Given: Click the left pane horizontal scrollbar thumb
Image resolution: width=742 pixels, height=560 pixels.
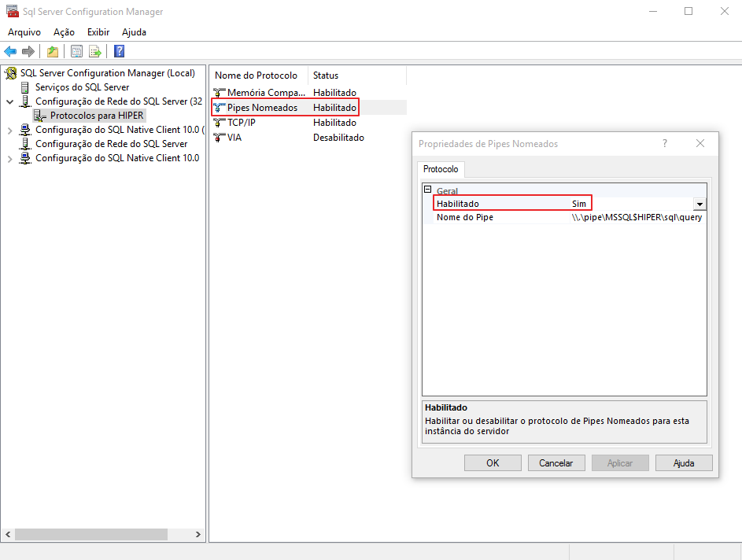Looking at the screenshot, I should pos(90,534).
